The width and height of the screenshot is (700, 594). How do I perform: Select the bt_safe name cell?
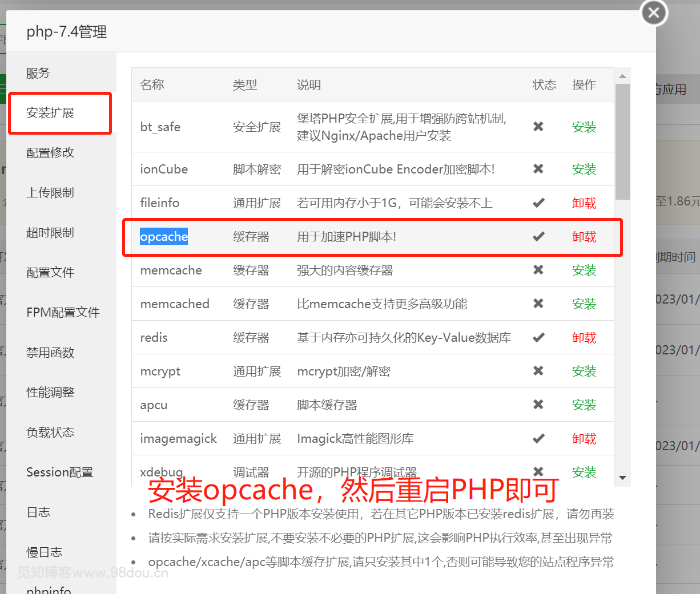pyautogui.click(x=160, y=127)
